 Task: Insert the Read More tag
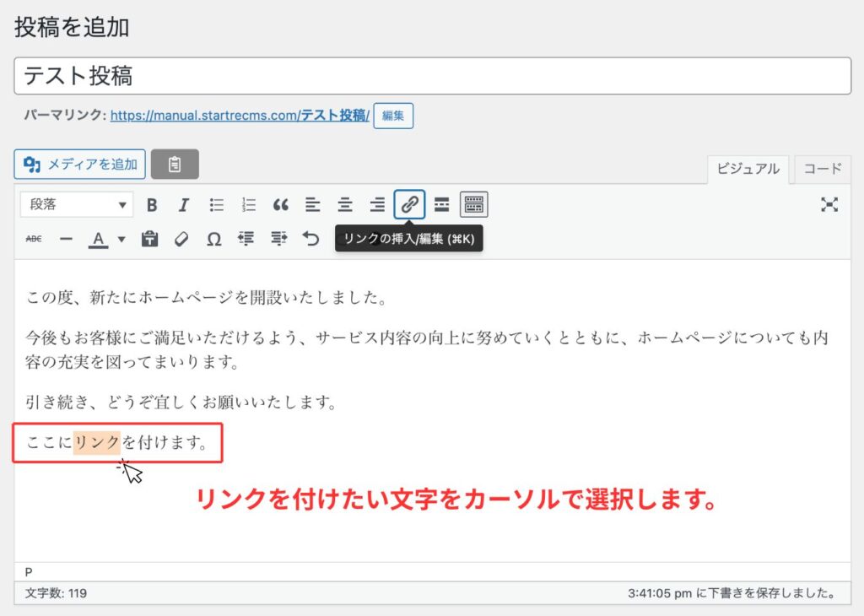[441, 205]
